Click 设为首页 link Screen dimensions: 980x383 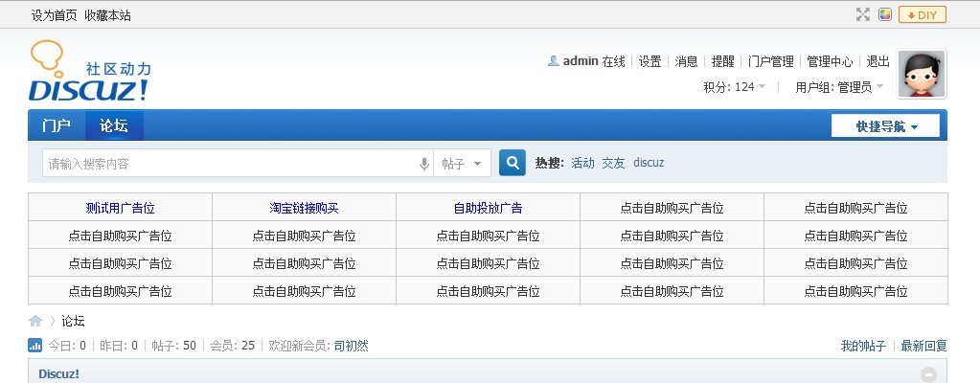click(x=55, y=15)
